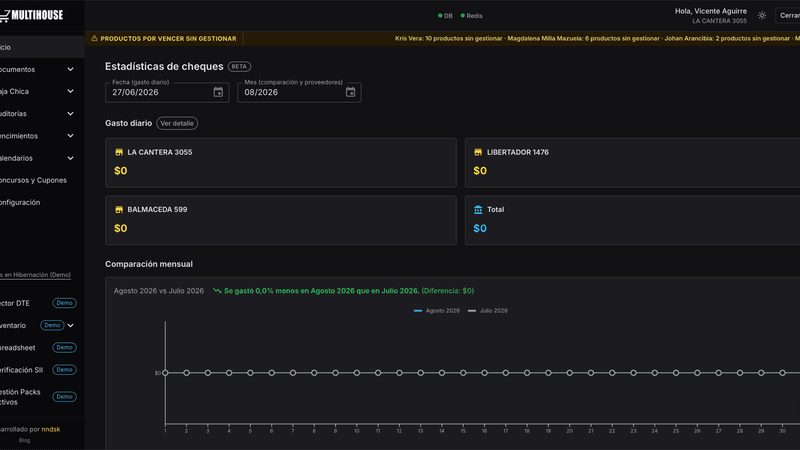Viewport: 800px width, 450px height.
Task: Click Demo badge next to Lector DTE
Action: coord(64,303)
